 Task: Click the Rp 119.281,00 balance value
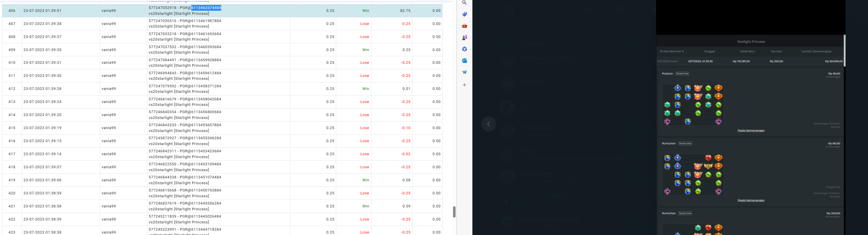741,62
